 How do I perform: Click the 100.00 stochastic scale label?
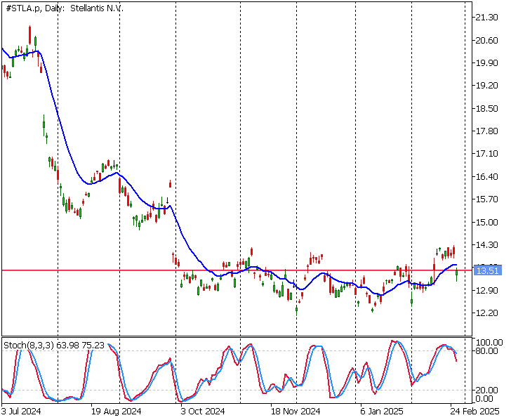point(489,343)
